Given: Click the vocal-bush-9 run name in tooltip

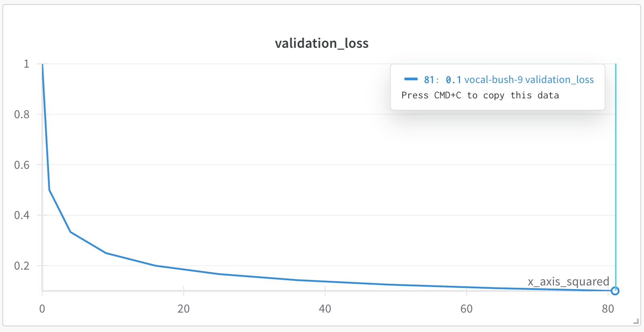Looking at the screenshot, I should tap(493, 80).
